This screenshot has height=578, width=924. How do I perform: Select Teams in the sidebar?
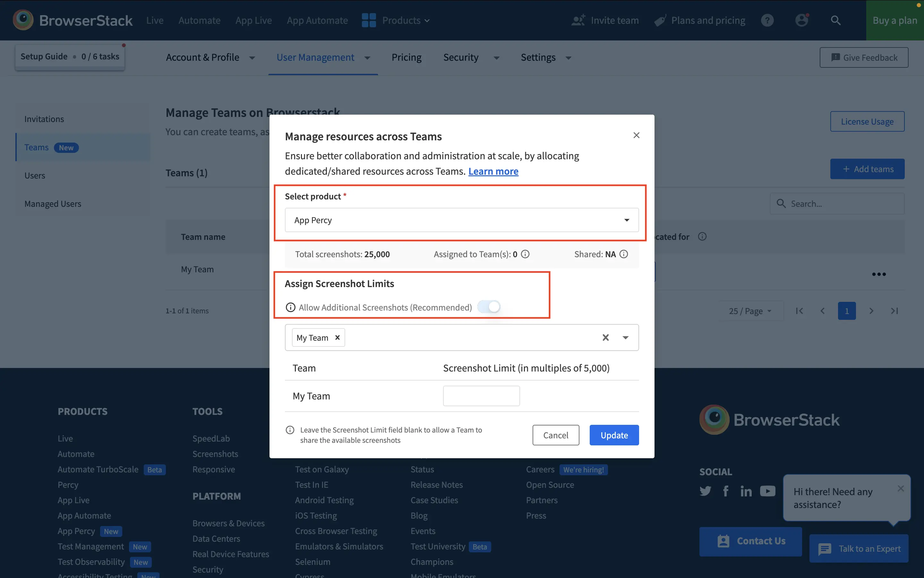click(x=83, y=147)
